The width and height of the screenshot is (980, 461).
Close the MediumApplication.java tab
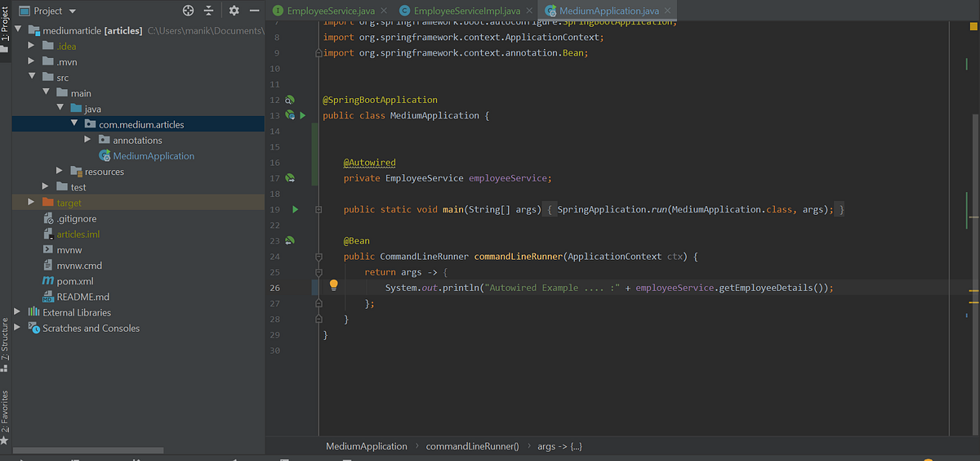[x=669, y=11]
